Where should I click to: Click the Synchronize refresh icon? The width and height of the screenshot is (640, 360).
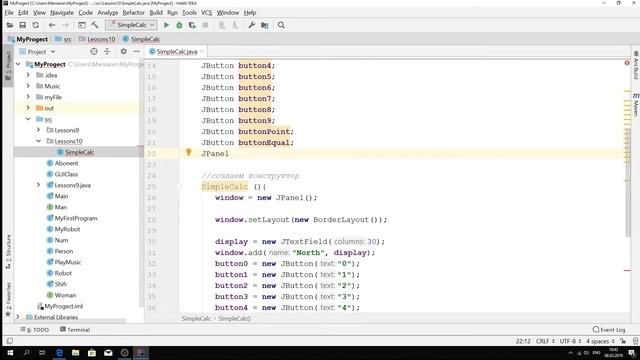[x=36, y=25]
